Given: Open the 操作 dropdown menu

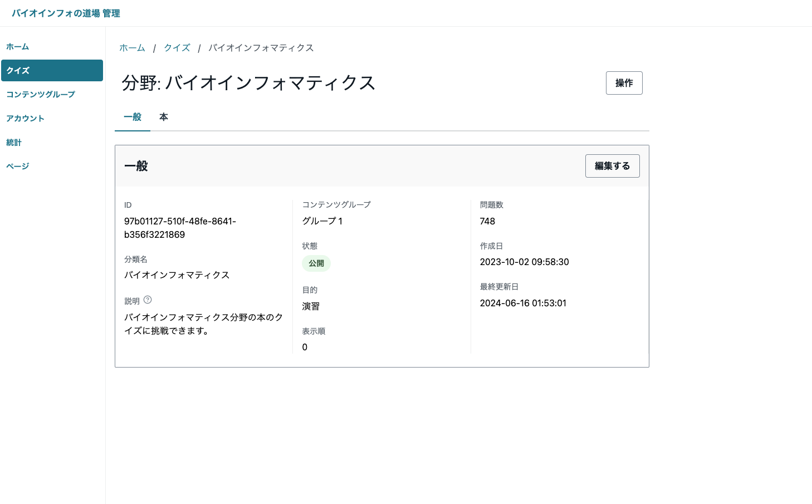Looking at the screenshot, I should pos(624,82).
